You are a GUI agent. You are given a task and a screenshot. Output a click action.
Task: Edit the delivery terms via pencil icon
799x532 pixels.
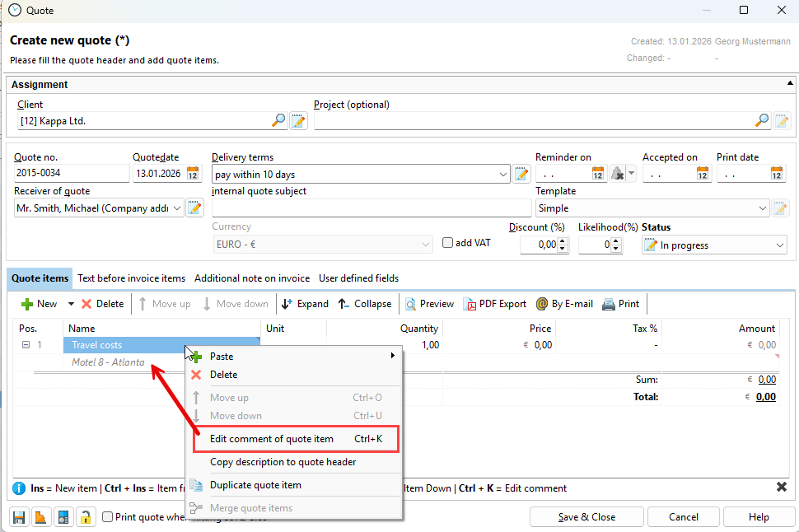click(521, 174)
